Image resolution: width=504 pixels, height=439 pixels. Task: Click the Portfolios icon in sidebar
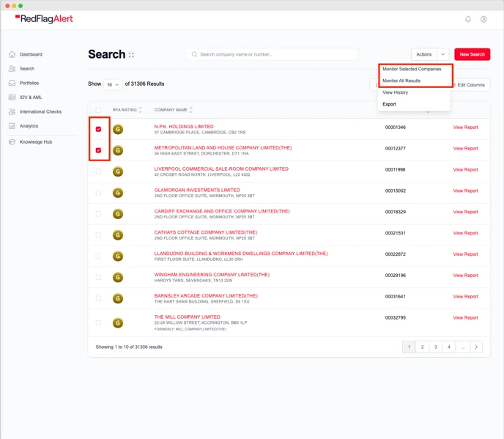[x=12, y=83]
